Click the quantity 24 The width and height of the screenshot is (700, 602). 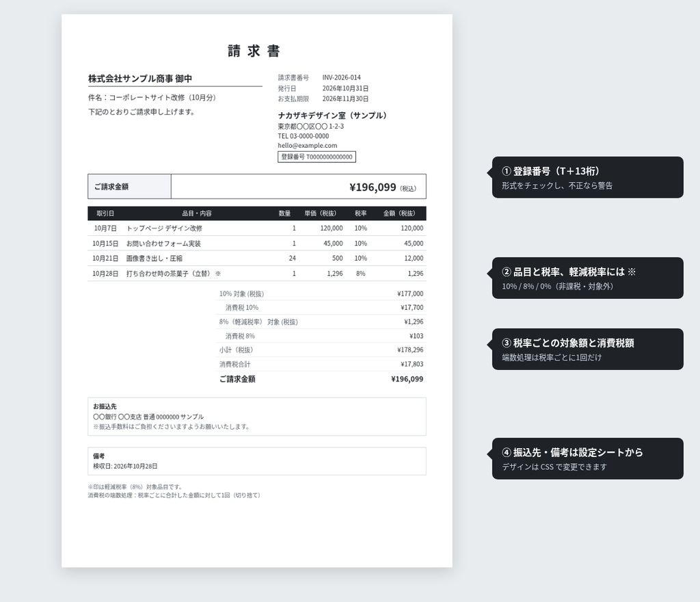point(293,258)
